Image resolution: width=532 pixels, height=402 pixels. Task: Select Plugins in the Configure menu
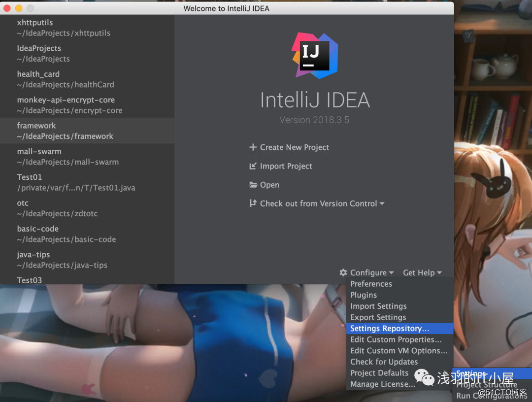click(x=364, y=295)
